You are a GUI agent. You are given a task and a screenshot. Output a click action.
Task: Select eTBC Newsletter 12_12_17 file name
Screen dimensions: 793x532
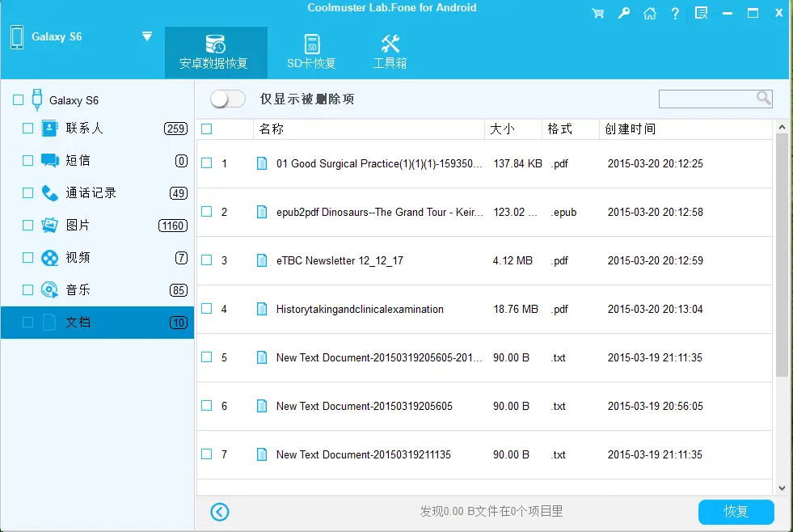click(x=340, y=260)
